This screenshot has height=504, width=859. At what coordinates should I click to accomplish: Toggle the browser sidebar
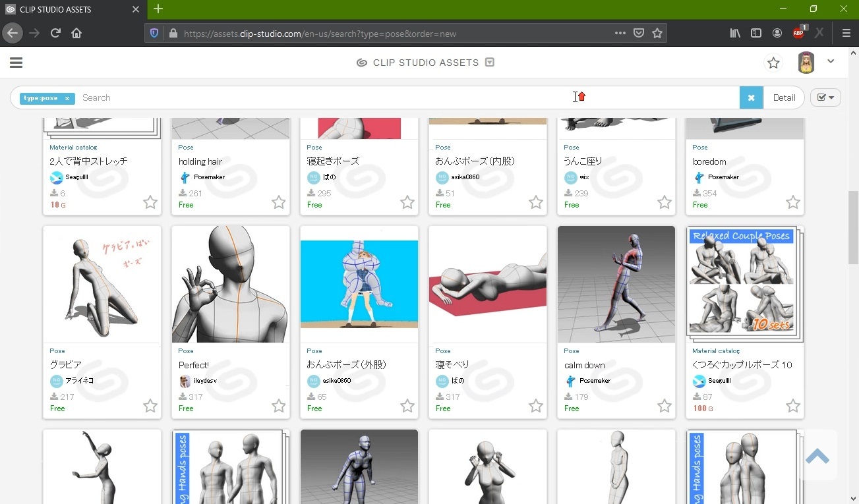[x=756, y=33]
